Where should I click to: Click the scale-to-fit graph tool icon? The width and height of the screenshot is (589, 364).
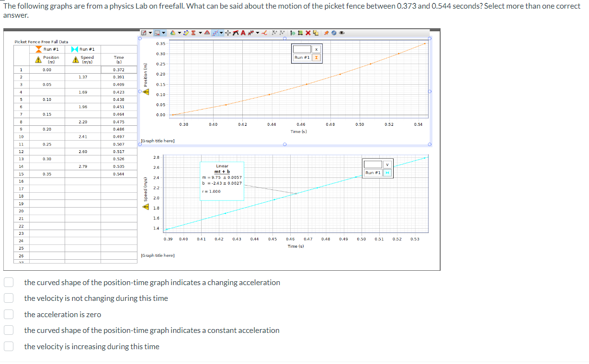(144, 33)
